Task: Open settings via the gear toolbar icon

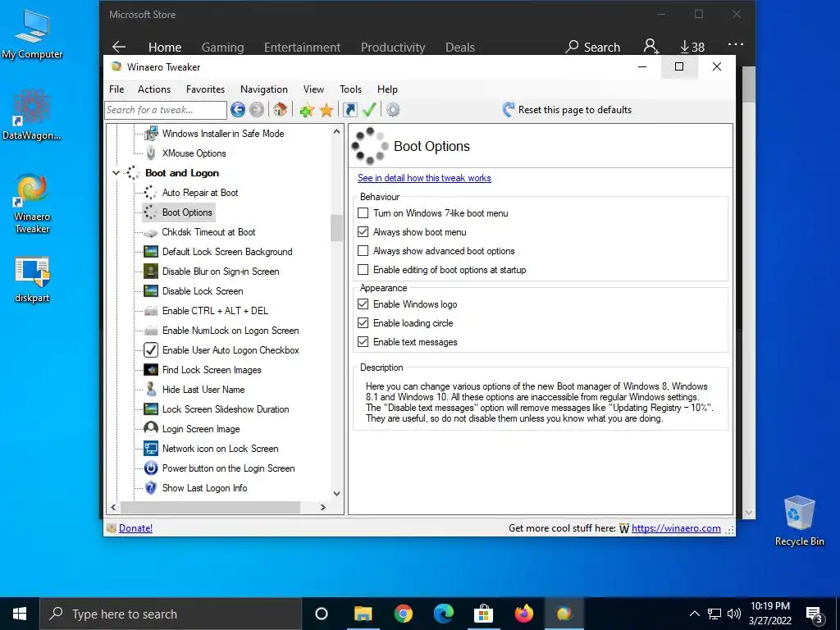Action: coord(393,110)
